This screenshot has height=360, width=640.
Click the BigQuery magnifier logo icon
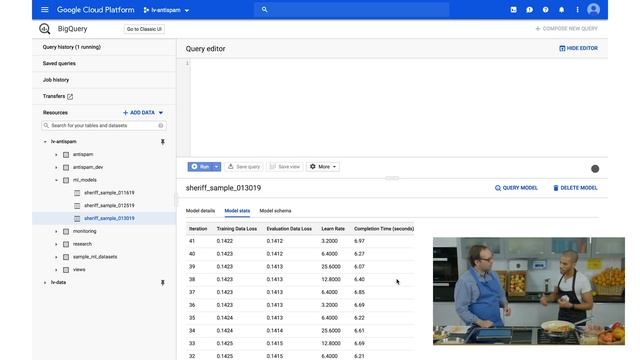(x=44, y=29)
